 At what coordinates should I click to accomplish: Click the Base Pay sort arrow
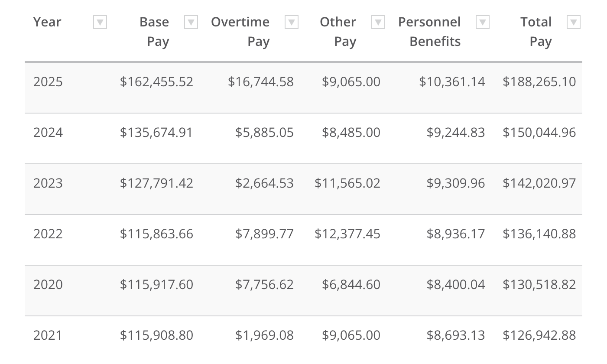click(x=191, y=22)
